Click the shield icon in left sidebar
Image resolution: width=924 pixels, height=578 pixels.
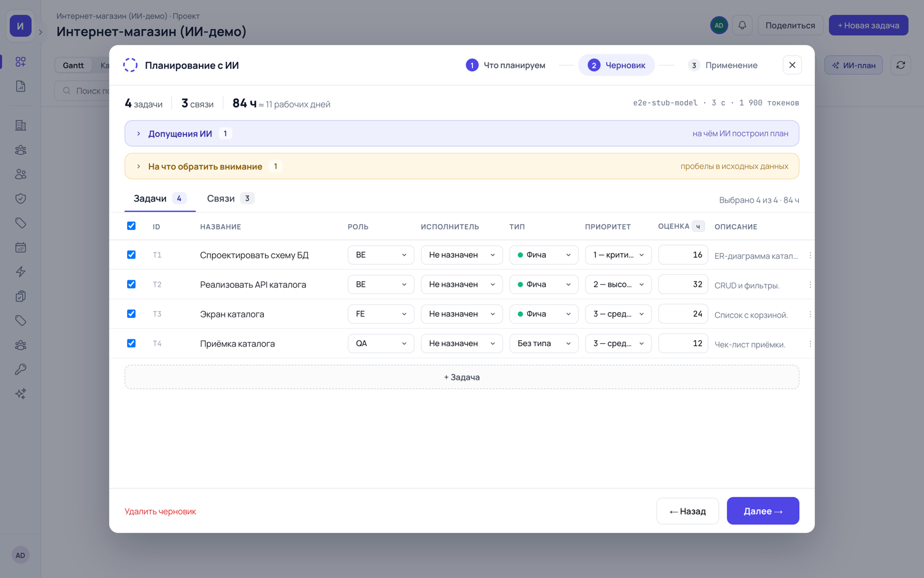click(x=21, y=198)
